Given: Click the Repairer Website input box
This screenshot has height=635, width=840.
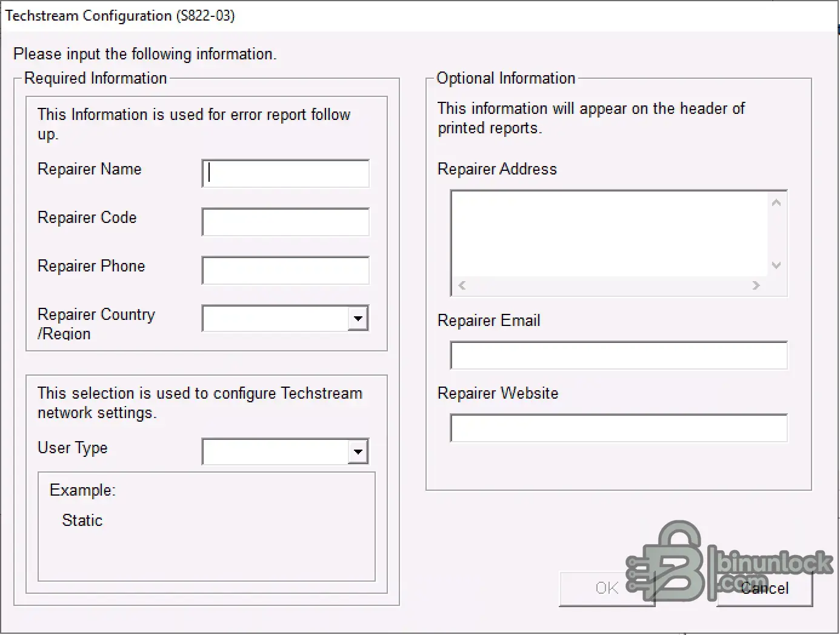Looking at the screenshot, I should coord(619,428).
